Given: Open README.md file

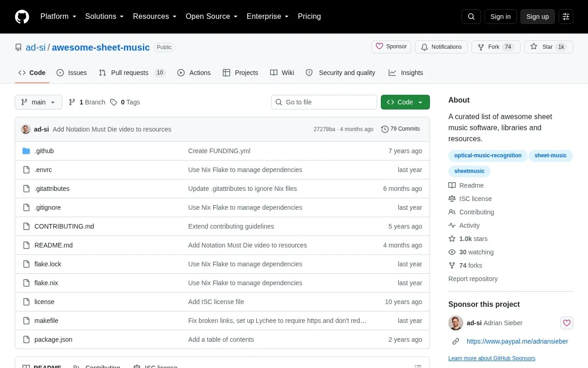Looking at the screenshot, I should click(53, 245).
